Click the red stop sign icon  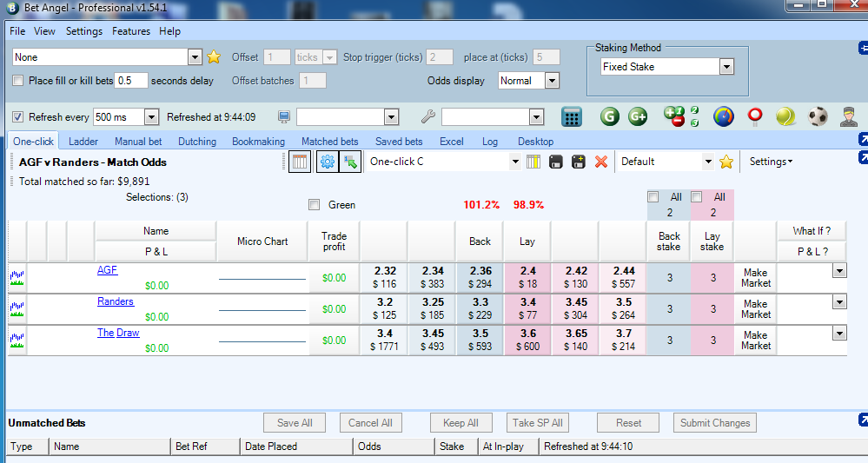pyautogui.click(x=754, y=116)
